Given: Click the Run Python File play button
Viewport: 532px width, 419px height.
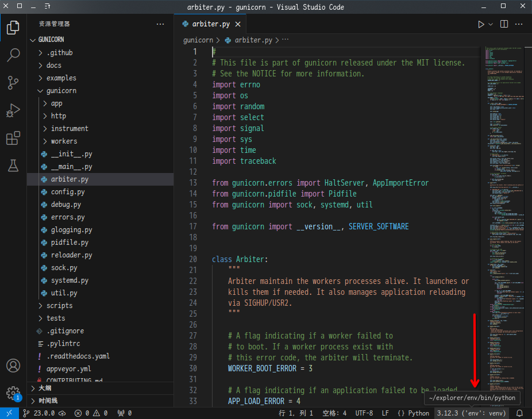Looking at the screenshot, I should (x=481, y=24).
